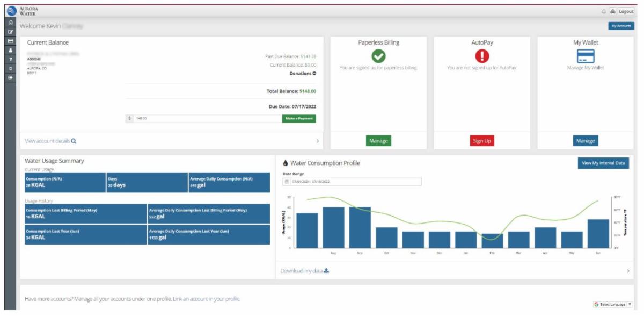The width and height of the screenshot is (644, 316).
Task: Click the Make a Payment button
Action: [299, 119]
